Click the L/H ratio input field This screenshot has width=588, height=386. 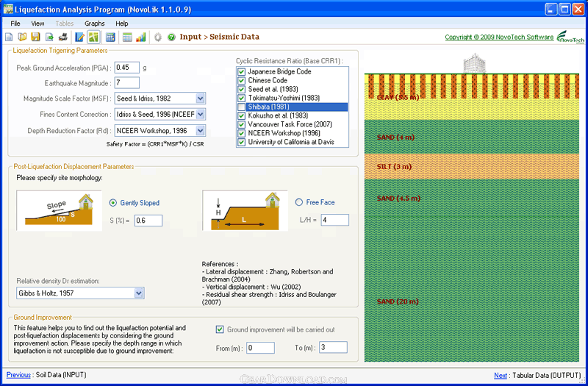pos(335,220)
